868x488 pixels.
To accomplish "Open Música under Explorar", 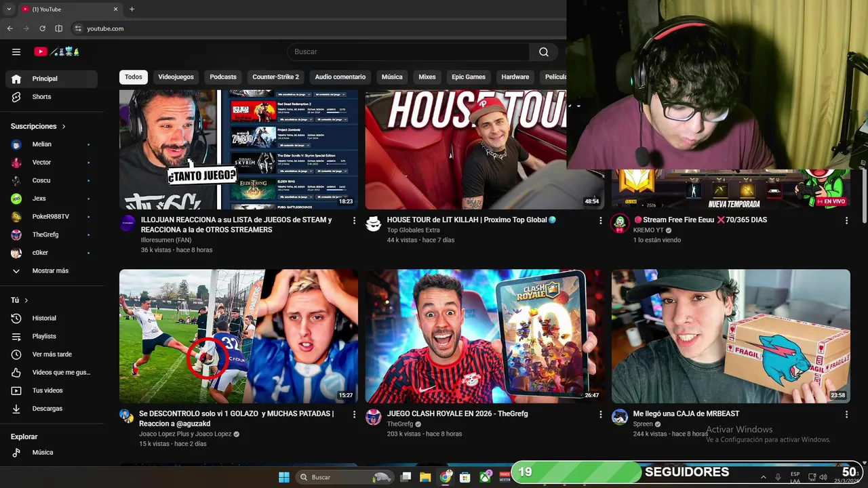I will (x=52, y=452).
